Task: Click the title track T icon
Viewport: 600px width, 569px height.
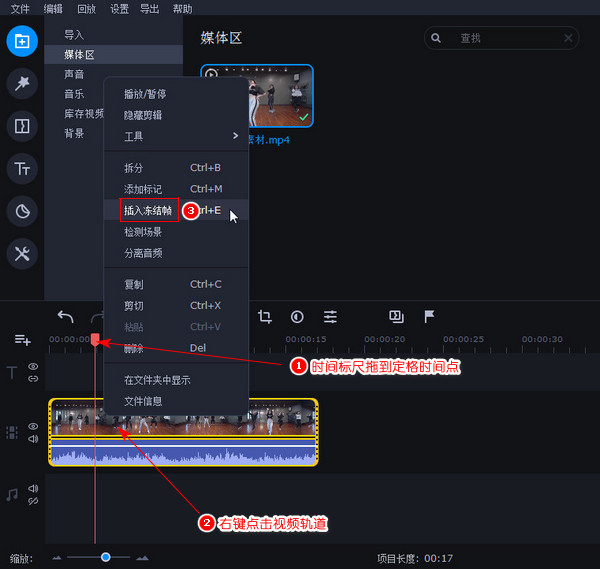Action: click(x=12, y=372)
